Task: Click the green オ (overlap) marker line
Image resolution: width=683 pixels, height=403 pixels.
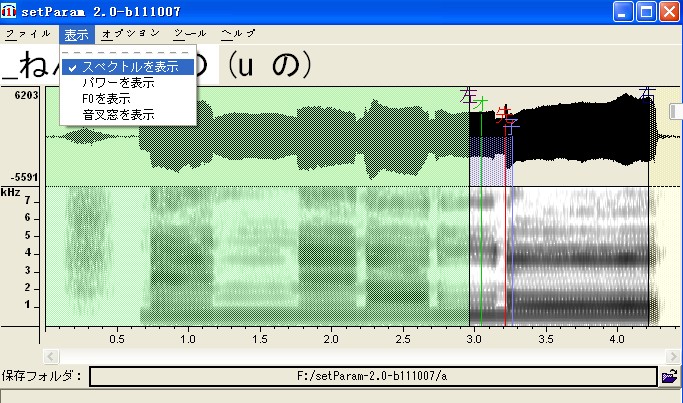Action: click(x=481, y=218)
